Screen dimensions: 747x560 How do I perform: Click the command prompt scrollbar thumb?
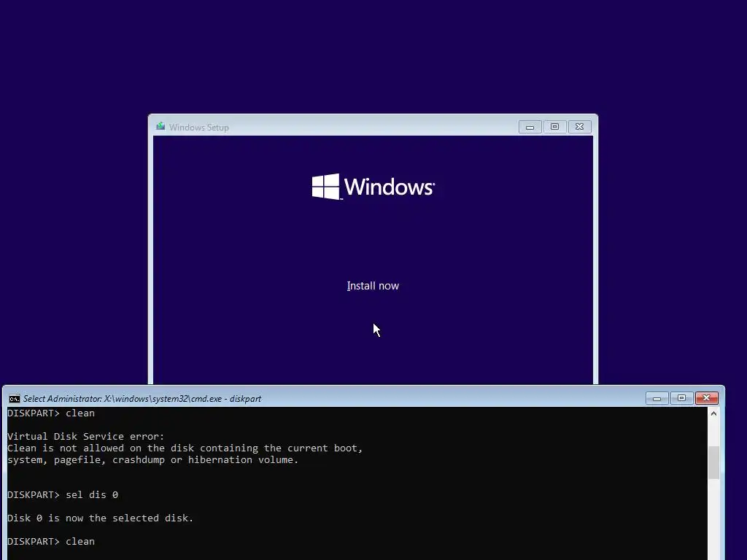[713, 462]
